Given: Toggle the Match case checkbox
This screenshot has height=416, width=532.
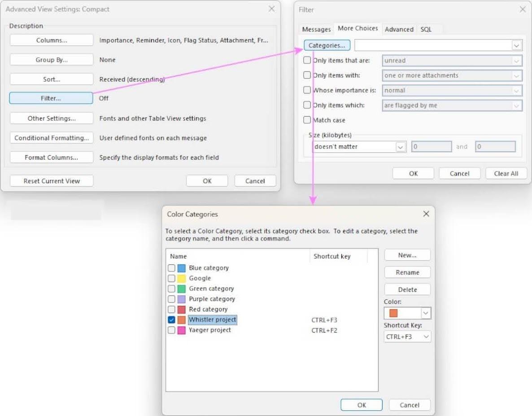Looking at the screenshot, I should coord(307,120).
